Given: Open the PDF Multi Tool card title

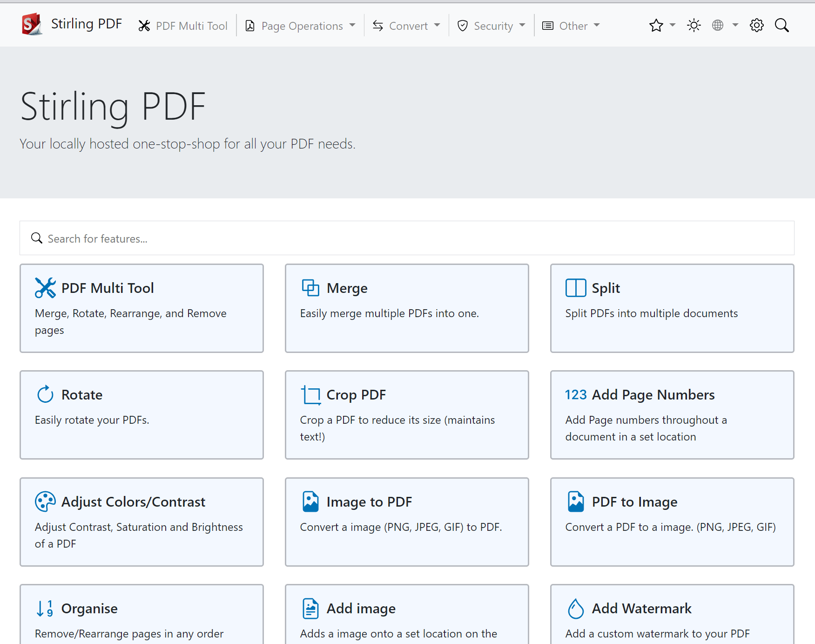Looking at the screenshot, I should pyautogui.click(x=108, y=288).
